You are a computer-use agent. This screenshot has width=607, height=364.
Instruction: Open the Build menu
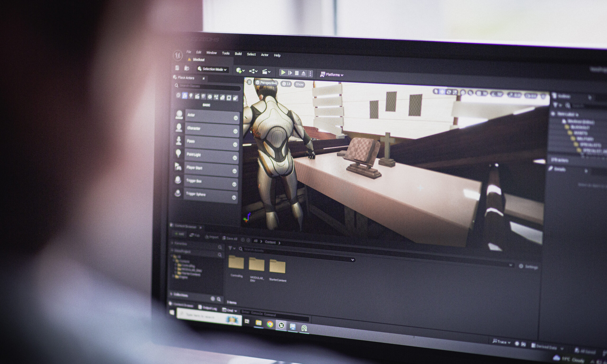[238, 54]
